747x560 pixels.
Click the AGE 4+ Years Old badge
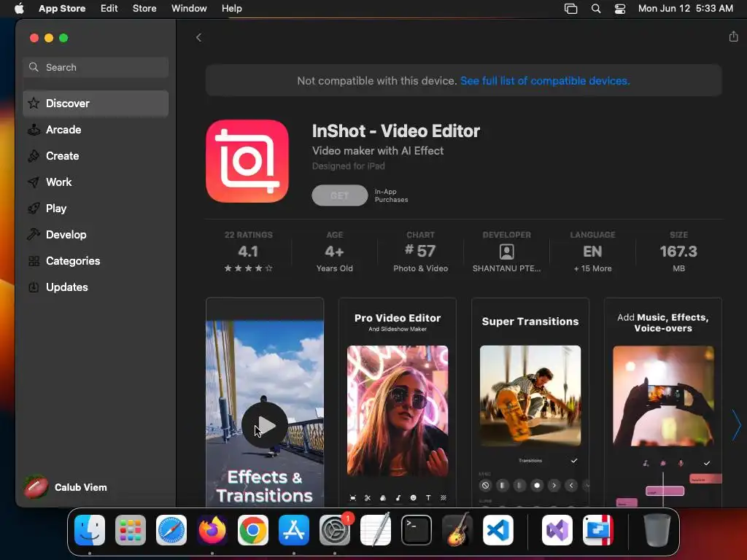point(334,252)
